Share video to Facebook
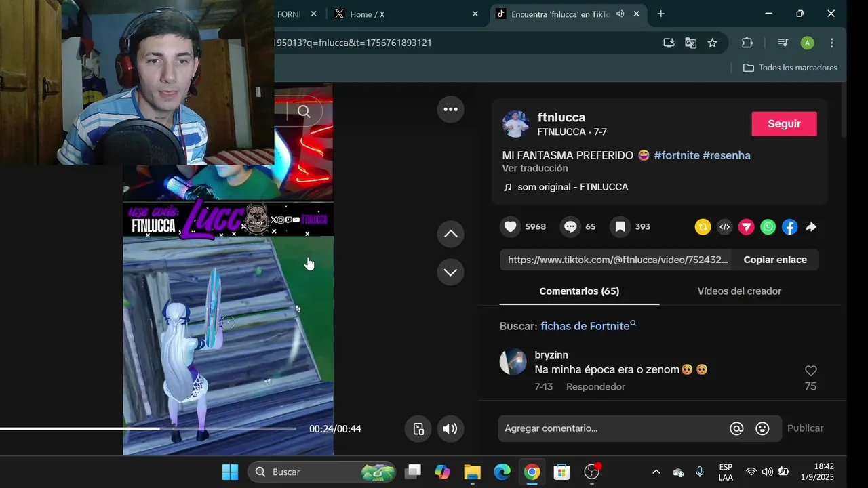 pyautogui.click(x=789, y=227)
